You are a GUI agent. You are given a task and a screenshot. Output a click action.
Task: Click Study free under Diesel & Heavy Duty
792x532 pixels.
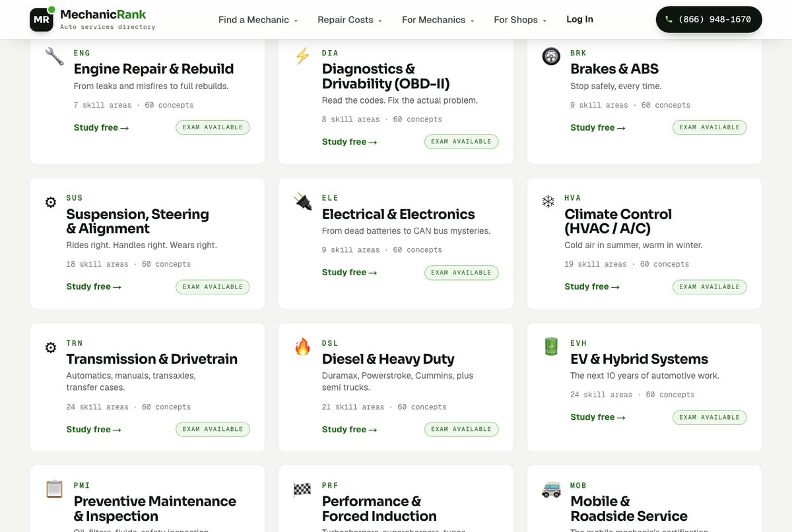point(349,429)
